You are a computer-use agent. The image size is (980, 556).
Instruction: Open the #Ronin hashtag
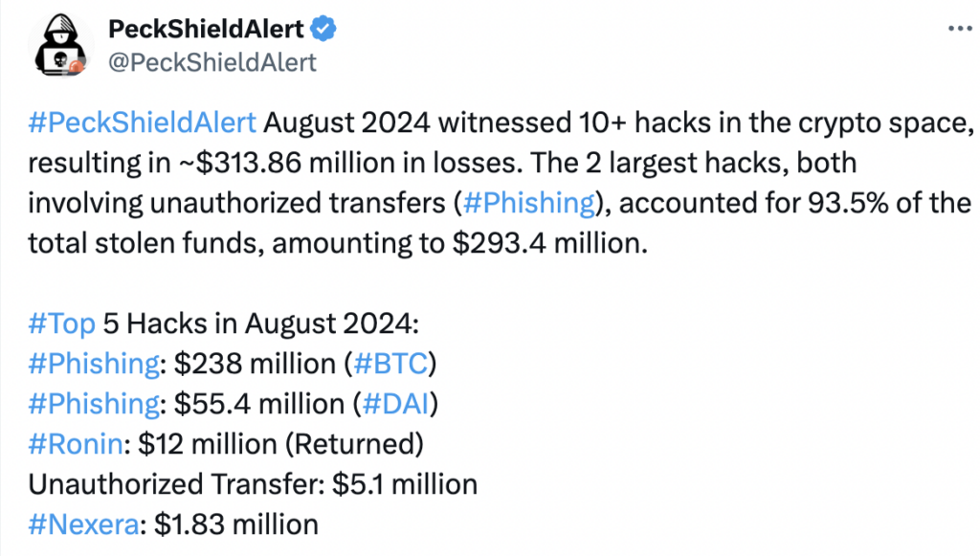pos(76,444)
